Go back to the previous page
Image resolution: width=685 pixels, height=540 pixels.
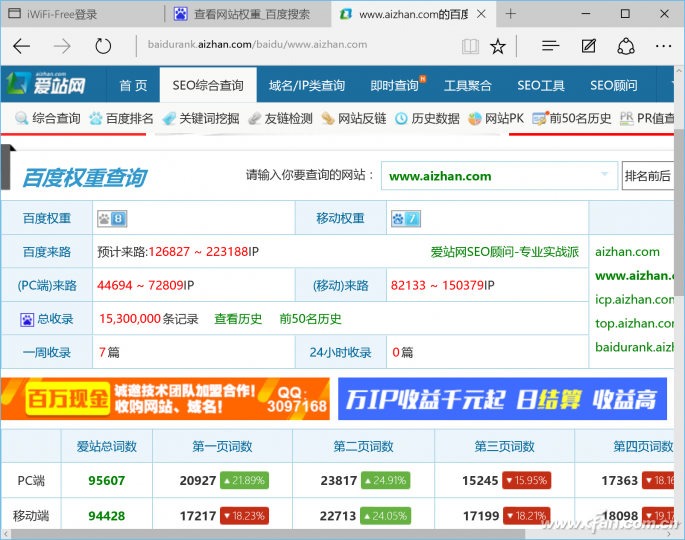click(21, 46)
